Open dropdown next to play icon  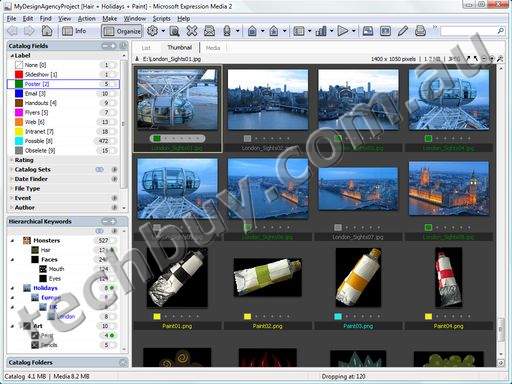click(x=353, y=31)
